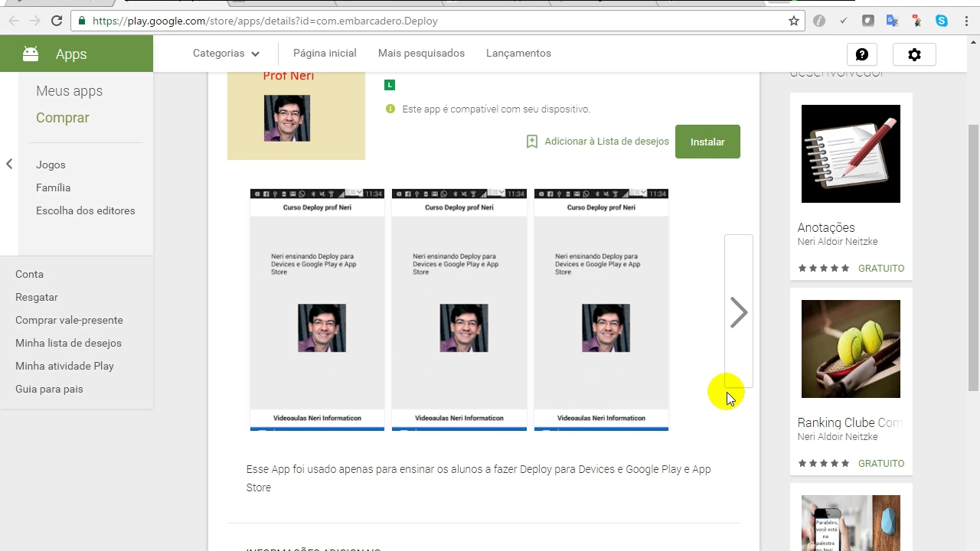Viewport: 980px width, 551px height.
Task: Open the Prof Neri app cover image
Action: 296,116
